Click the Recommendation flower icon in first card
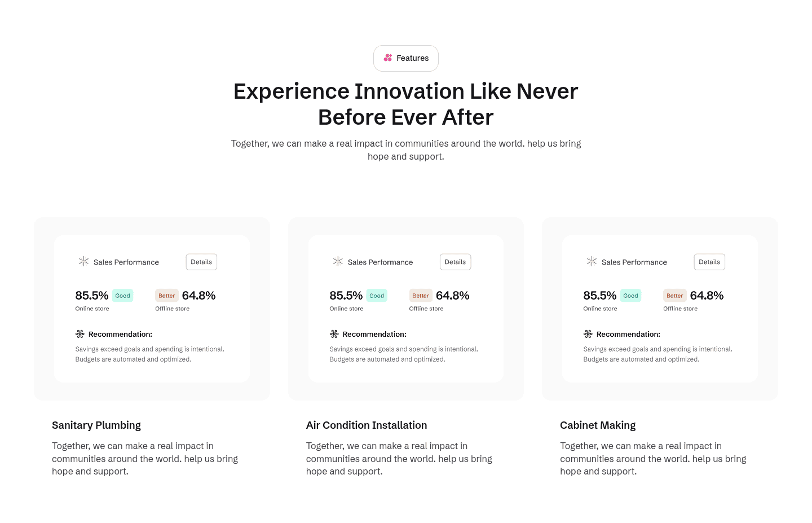The width and height of the screenshot is (812, 523). [80, 334]
